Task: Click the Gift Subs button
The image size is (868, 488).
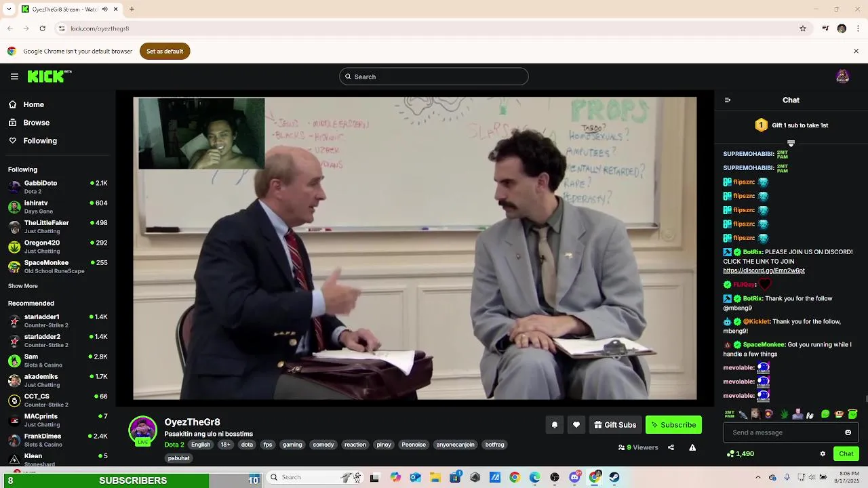Action: tap(615, 425)
